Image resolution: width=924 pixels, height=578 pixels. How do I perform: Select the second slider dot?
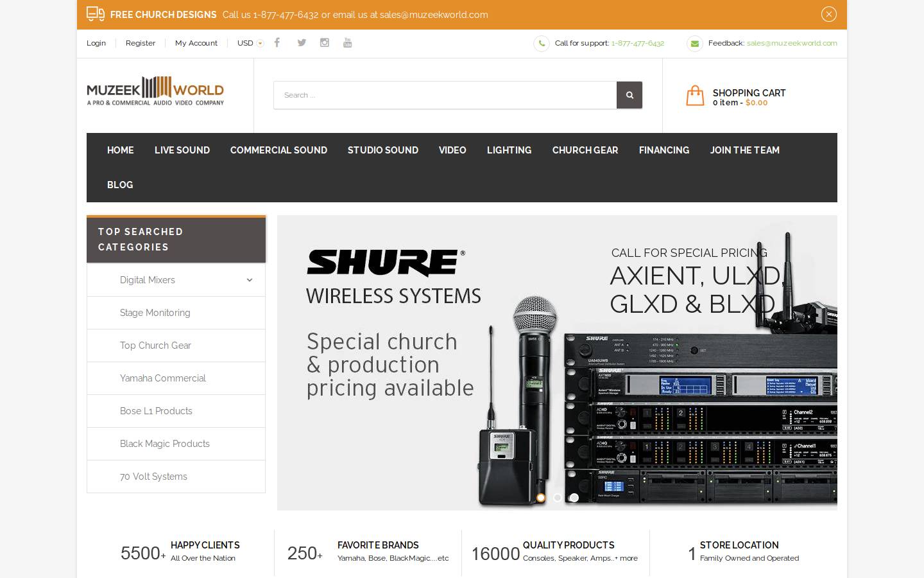[x=558, y=498]
